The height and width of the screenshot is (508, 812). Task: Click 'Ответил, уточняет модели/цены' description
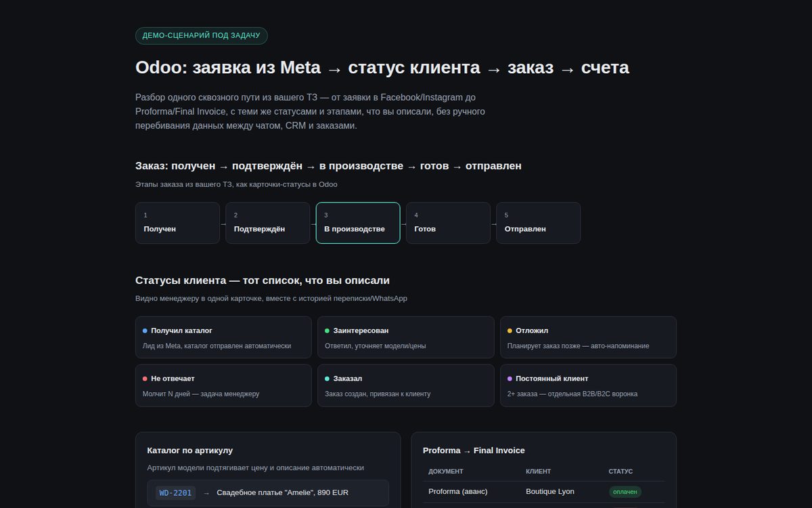(376, 346)
